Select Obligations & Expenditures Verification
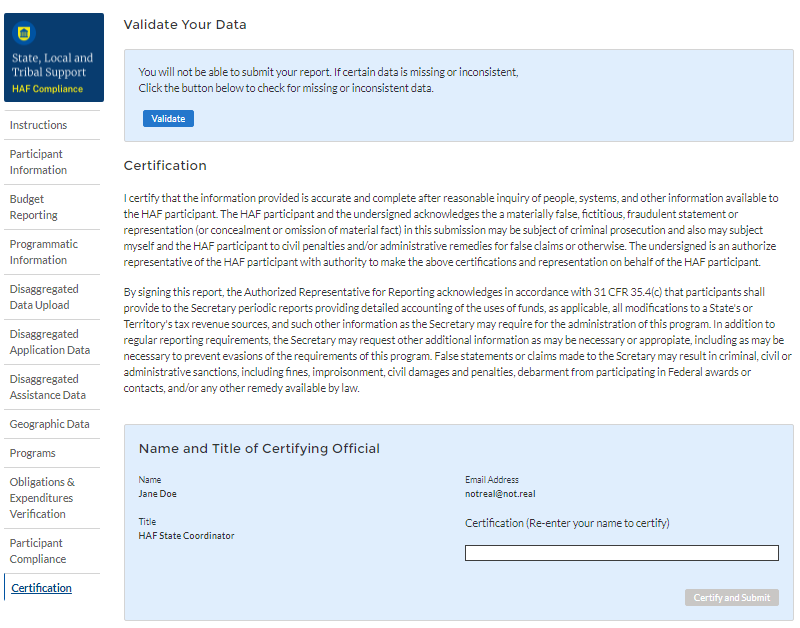 [x=42, y=498]
